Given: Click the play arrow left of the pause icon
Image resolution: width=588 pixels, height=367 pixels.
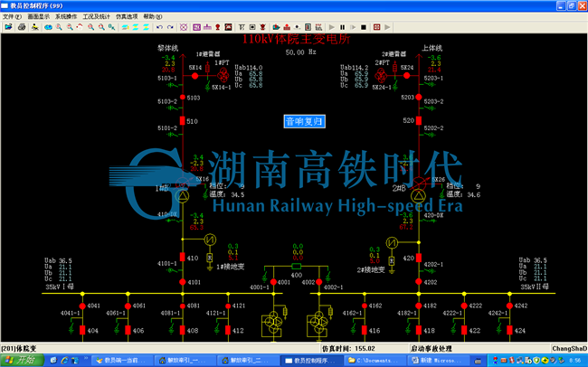Looking at the screenshot, I should coord(331,27).
